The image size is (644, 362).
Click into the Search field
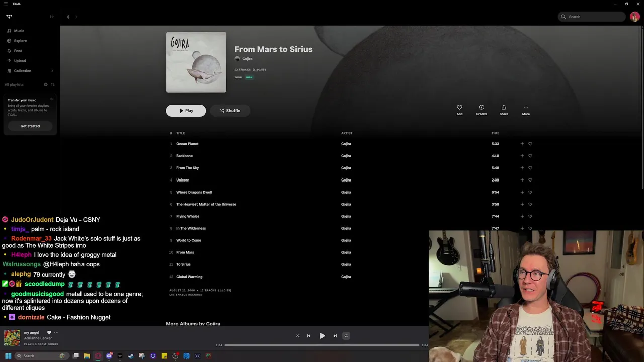pyautogui.click(x=592, y=17)
